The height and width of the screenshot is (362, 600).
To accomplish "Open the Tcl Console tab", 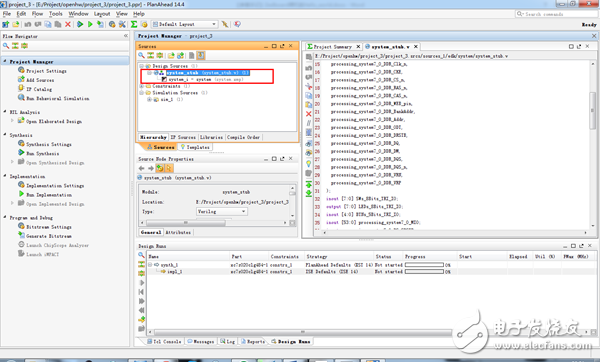I will pyautogui.click(x=165, y=341).
